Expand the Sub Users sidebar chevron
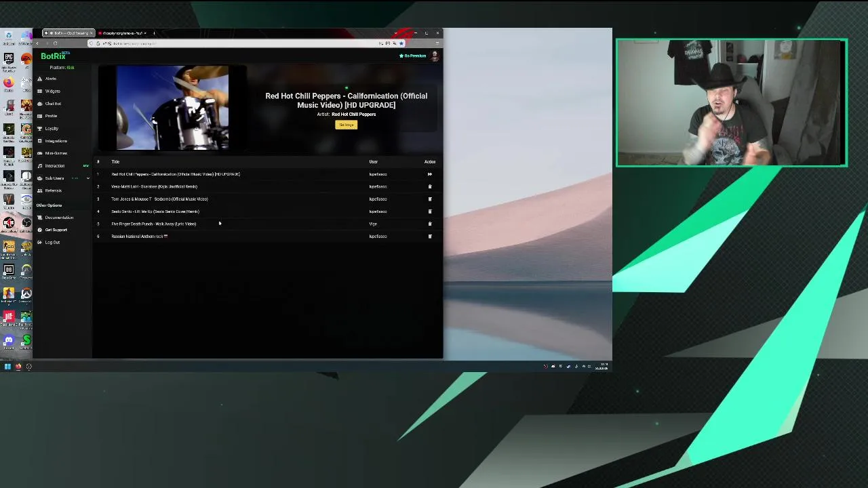868x488 pixels. coord(87,178)
